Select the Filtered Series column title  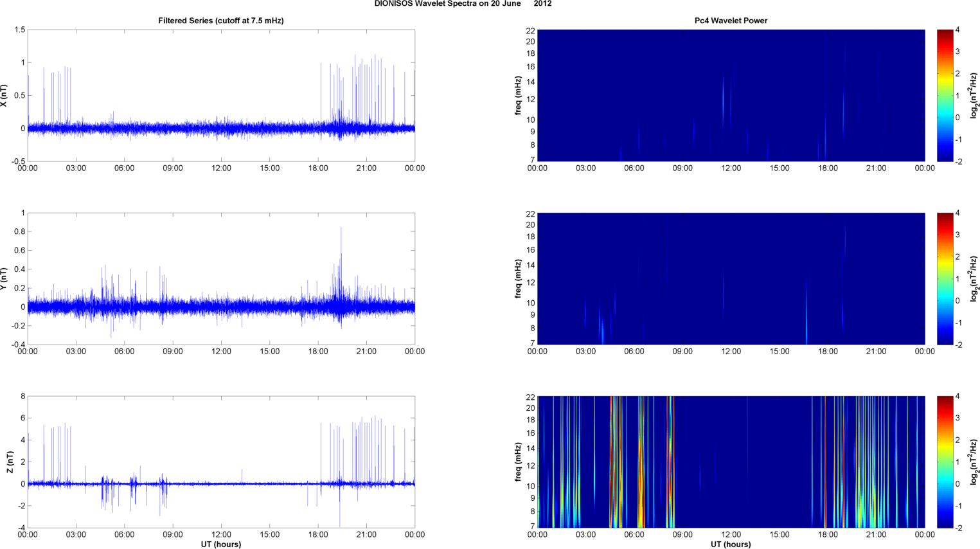(220, 21)
